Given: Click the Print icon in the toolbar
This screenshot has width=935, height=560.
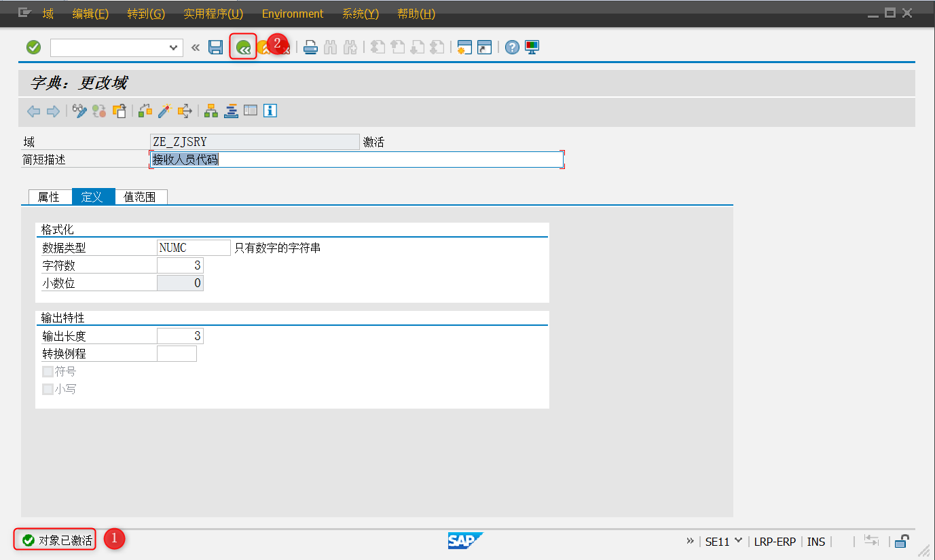Looking at the screenshot, I should point(310,47).
